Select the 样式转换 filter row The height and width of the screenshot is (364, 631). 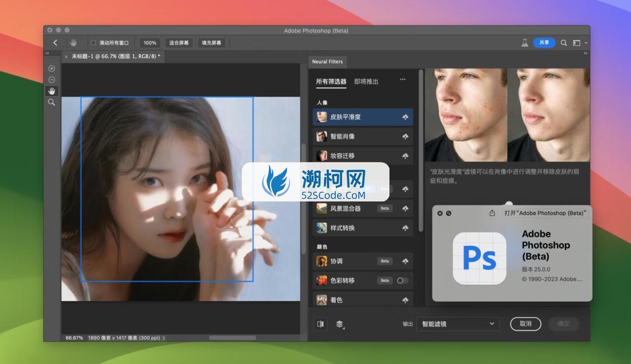[363, 228]
